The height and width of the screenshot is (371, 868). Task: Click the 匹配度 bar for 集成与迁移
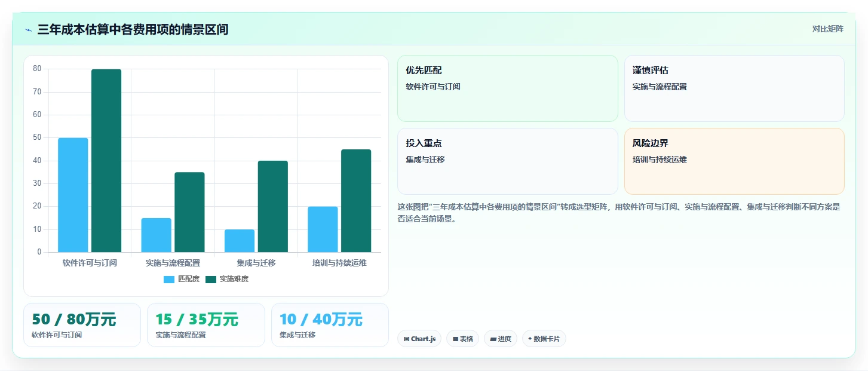(240, 241)
